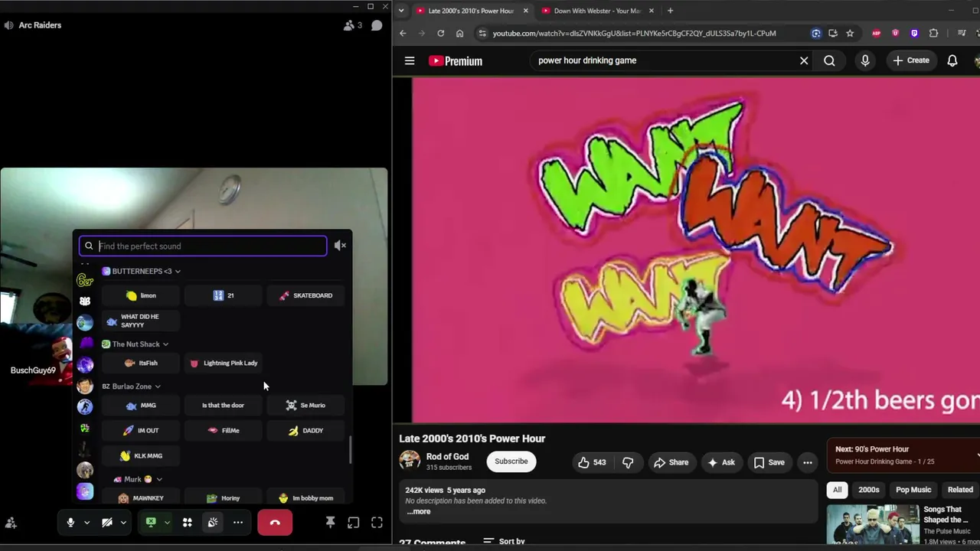
Task: Search YouTube with your voice
Action: (x=865, y=60)
